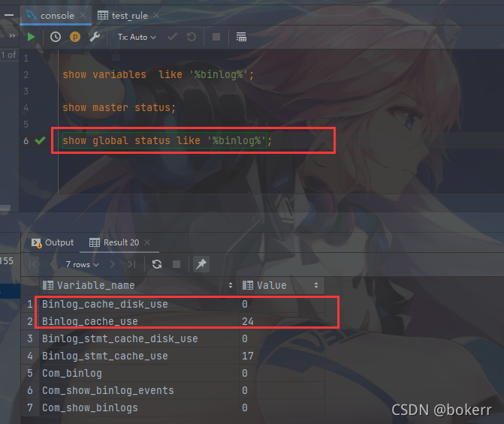Image resolution: width=504 pixels, height=424 pixels.
Task: Open the 7 rows page size dropdown
Action: pos(83,264)
